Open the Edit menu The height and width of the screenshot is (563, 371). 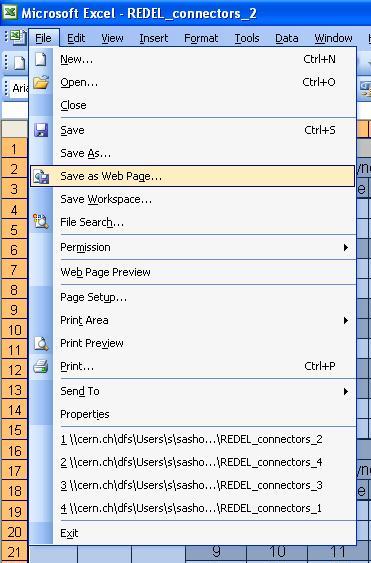(76, 38)
